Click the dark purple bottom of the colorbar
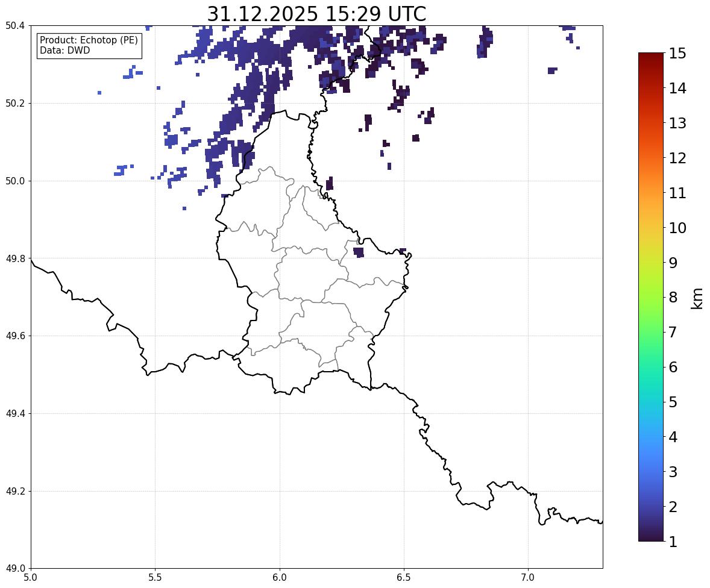Viewport: 710px width, 588px height. pos(651,536)
